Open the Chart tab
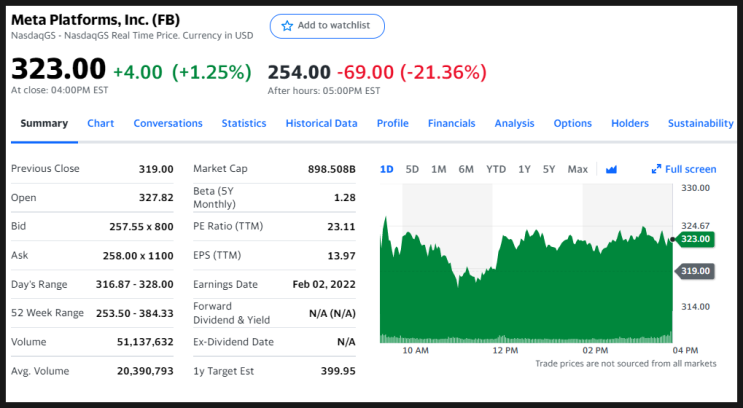The height and width of the screenshot is (408, 743). [x=100, y=123]
